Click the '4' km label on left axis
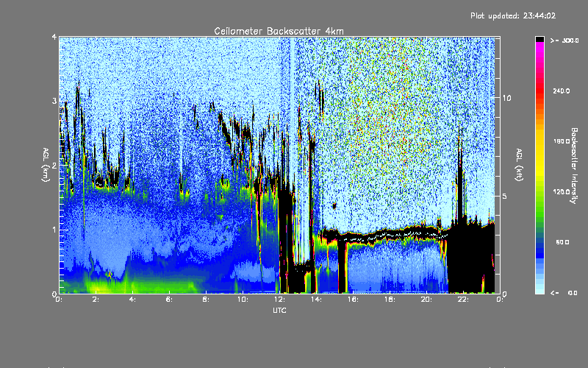This screenshot has width=588, height=368. [54, 38]
